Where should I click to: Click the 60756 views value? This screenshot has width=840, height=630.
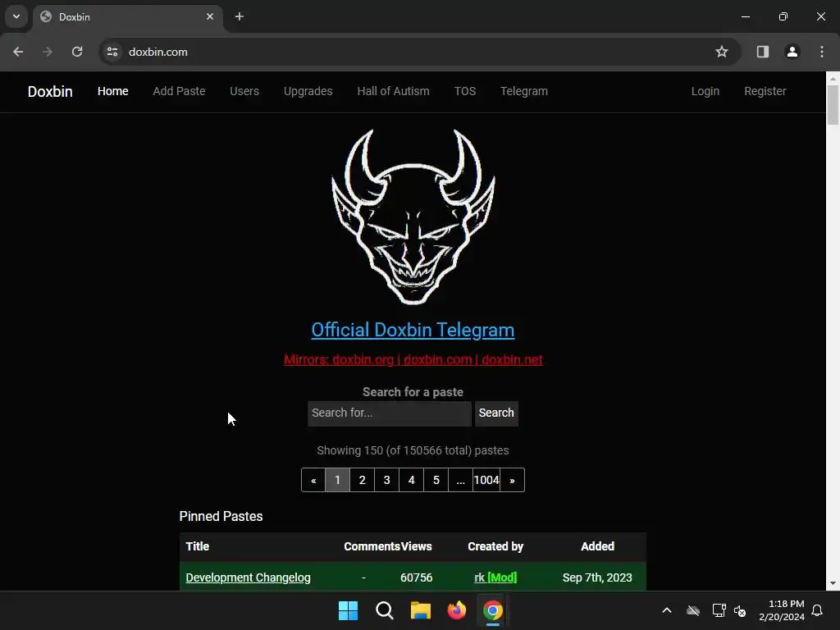coord(416,577)
